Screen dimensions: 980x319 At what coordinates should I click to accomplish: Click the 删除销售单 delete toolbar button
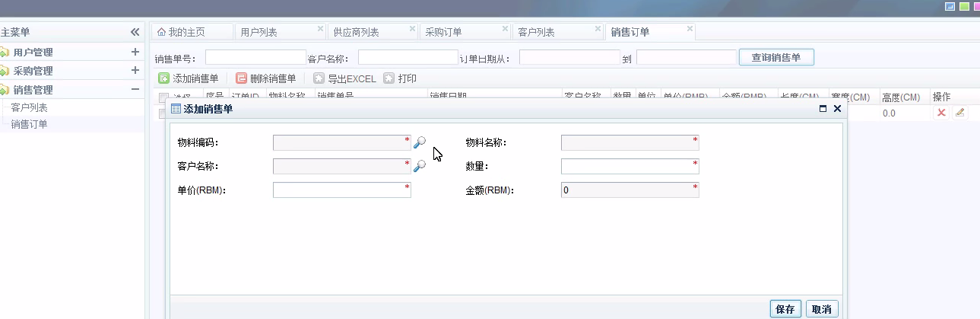(265, 78)
